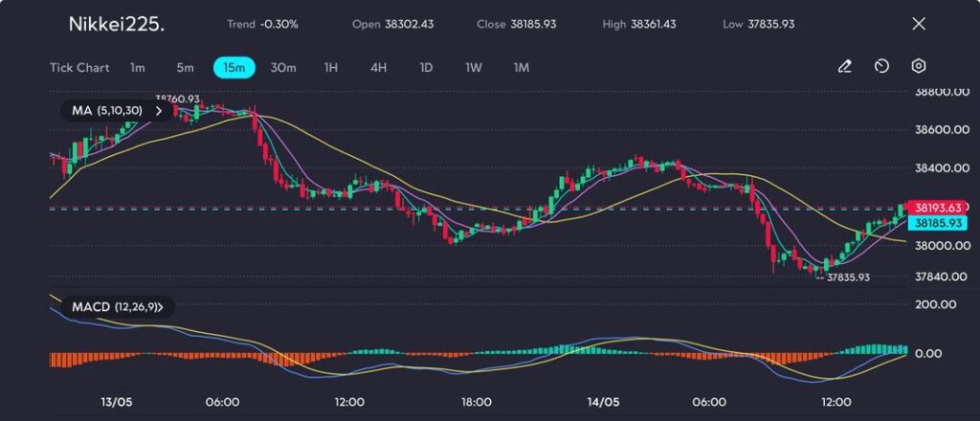Choose the 1H timeframe

[331, 68]
